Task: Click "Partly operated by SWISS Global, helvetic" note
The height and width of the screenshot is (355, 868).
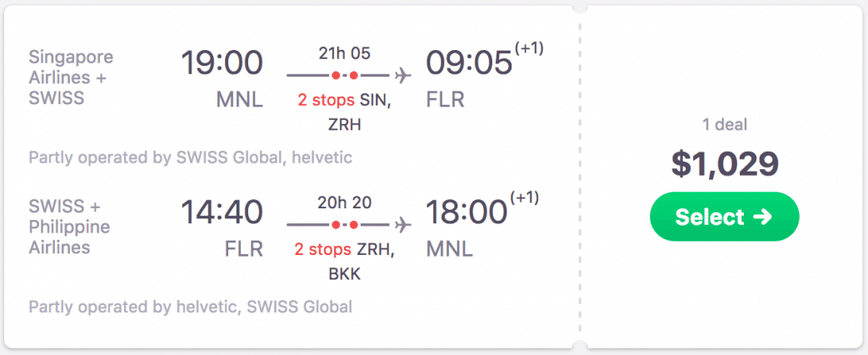Action: (191, 157)
